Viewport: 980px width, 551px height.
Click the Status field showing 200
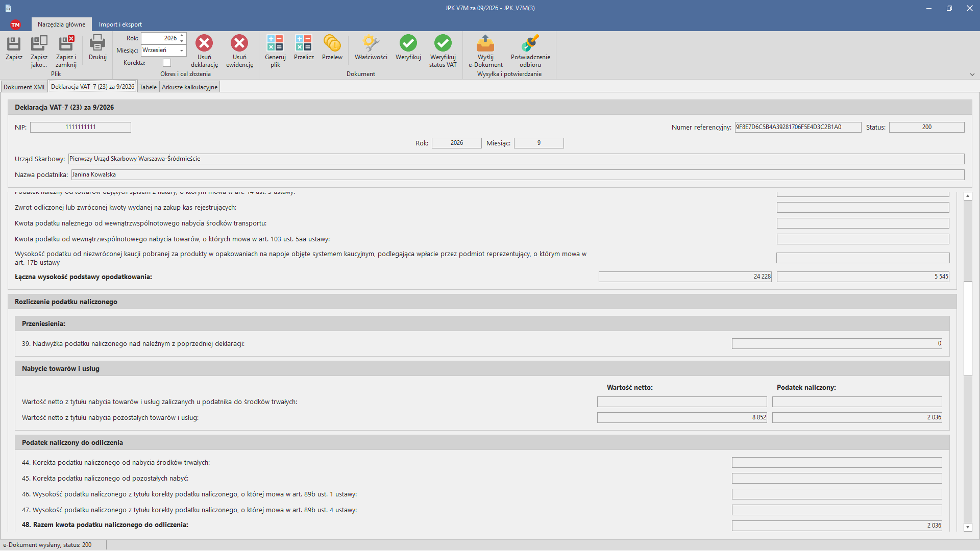pos(927,127)
